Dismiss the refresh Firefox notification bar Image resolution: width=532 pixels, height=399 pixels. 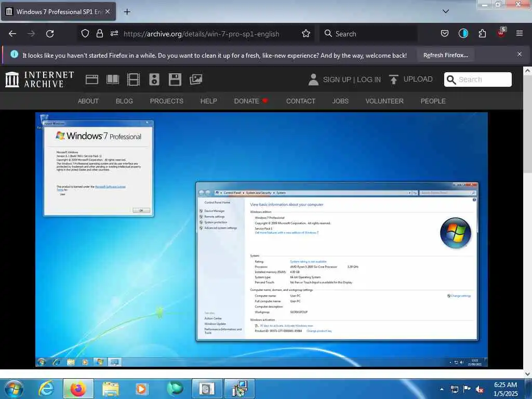point(520,54)
